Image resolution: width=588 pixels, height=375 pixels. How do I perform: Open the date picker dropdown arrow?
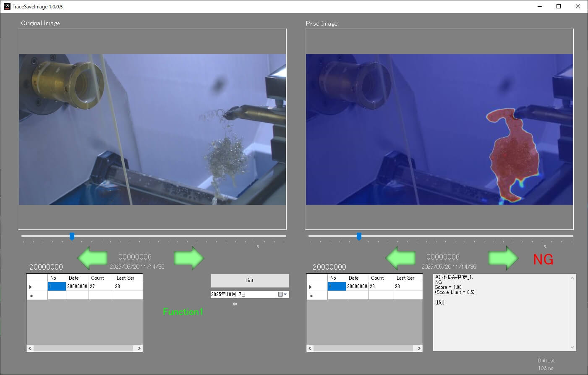(x=286, y=294)
